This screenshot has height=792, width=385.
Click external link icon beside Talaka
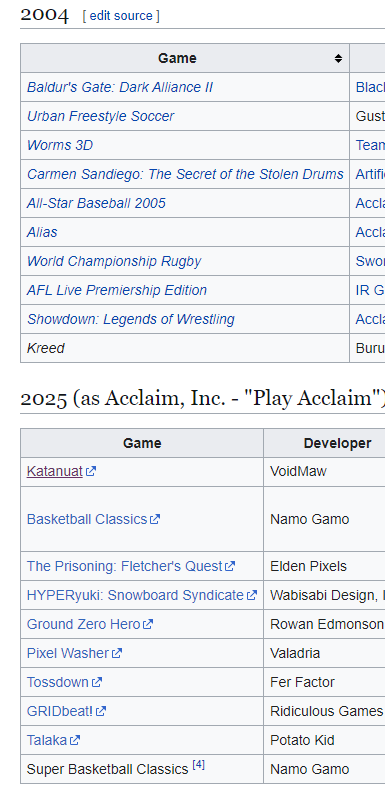point(75,740)
